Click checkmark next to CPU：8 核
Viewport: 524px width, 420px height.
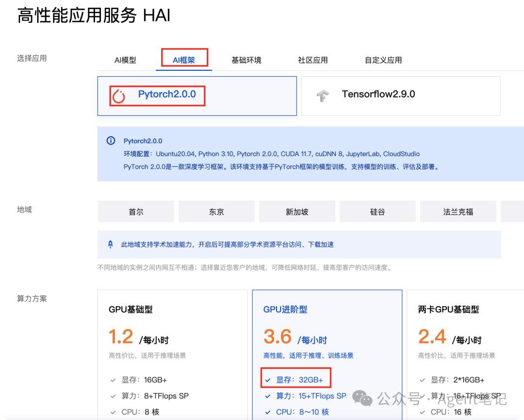[x=113, y=412]
